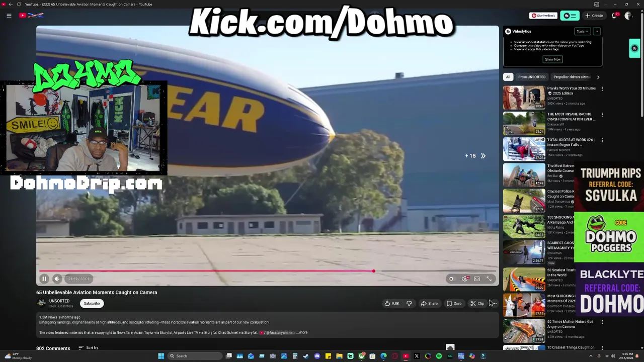The image size is (644, 362).
Task: Switch to theater mode
Action: pyautogui.click(x=477, y=279)
